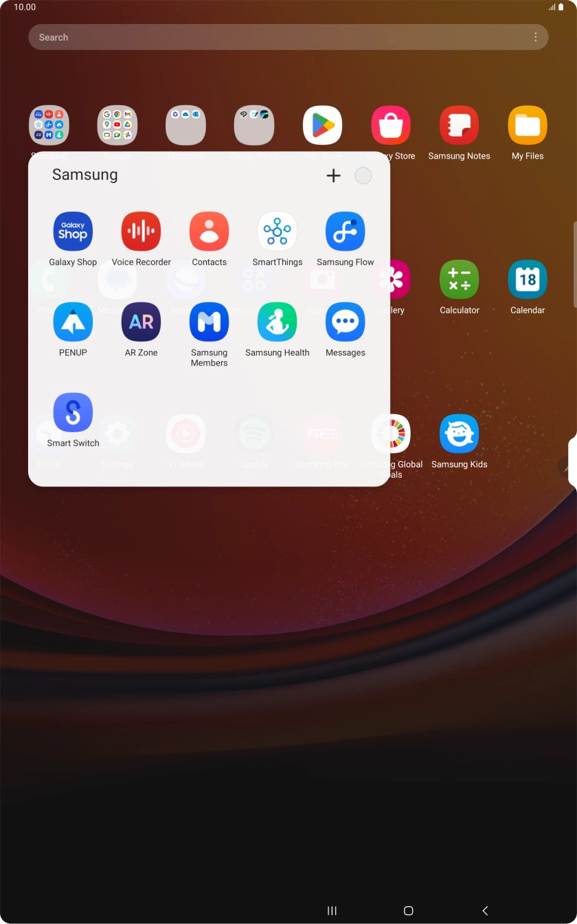The image size is (577, 924).
Task: Open the Contacts app
Action: (209, 232)
